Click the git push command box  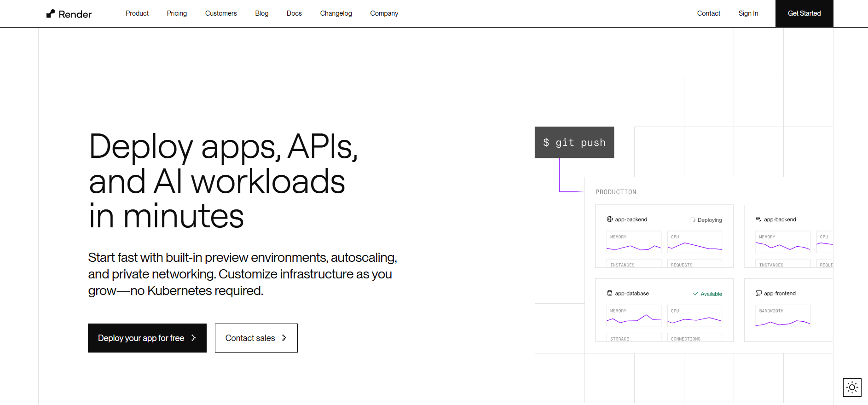tap(574, 142)
